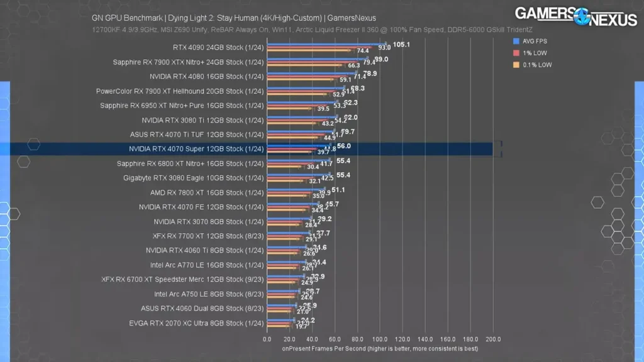
Task: Click the 74.4 value on RTX 4090 row
Action: point(363,51)
